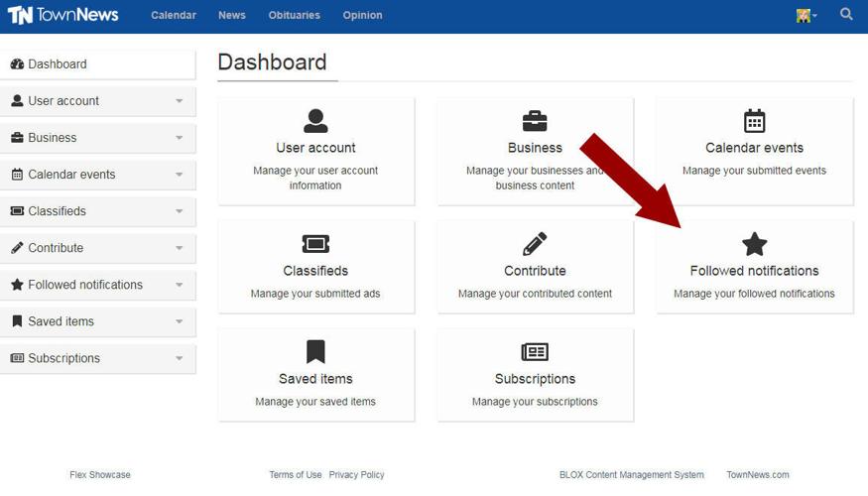Open the Followed notifications card title
Viewport: 868px width, 496px height.
pyautogui.click(x=754, y=271)
